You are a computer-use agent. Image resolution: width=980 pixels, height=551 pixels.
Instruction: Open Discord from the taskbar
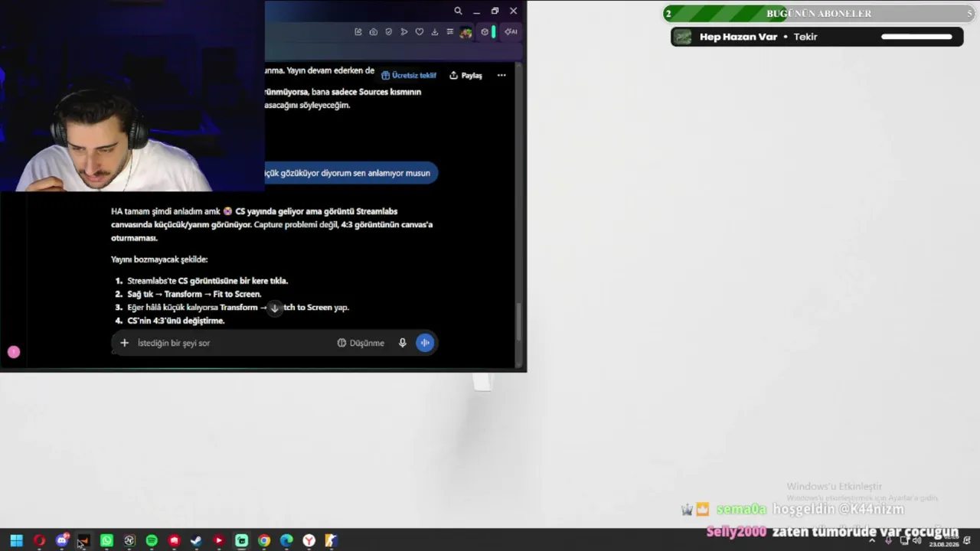click(62, 540)
